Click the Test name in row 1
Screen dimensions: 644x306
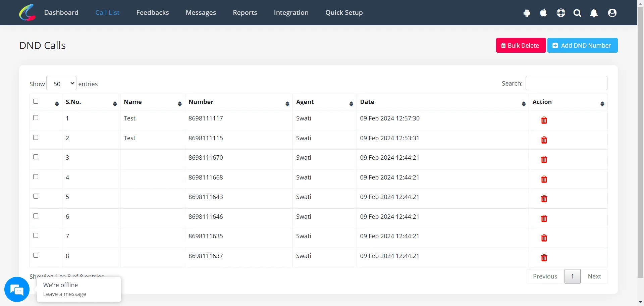pos(129,118)
